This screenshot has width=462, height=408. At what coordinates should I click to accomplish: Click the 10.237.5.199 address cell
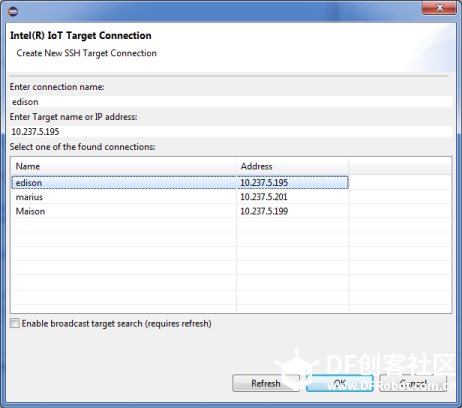pyautogui.click(x=292, y=211)
